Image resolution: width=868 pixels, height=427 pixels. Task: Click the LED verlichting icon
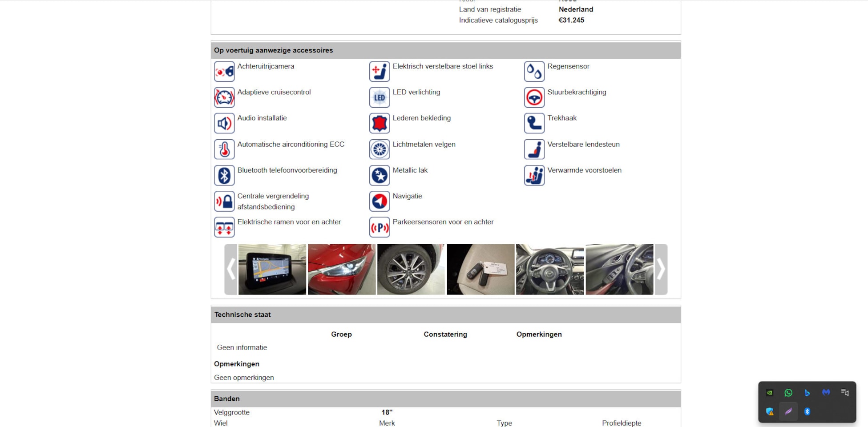pyautogui.click(x=379, y=97)
